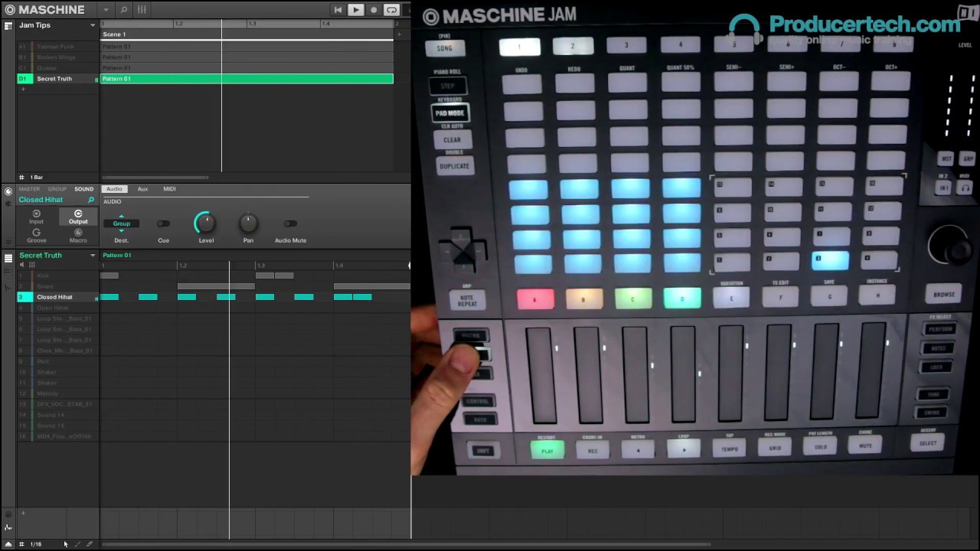The image size is (980, 551).
Task: Start playback with the header play button
Action: click(x=355, y=10)
